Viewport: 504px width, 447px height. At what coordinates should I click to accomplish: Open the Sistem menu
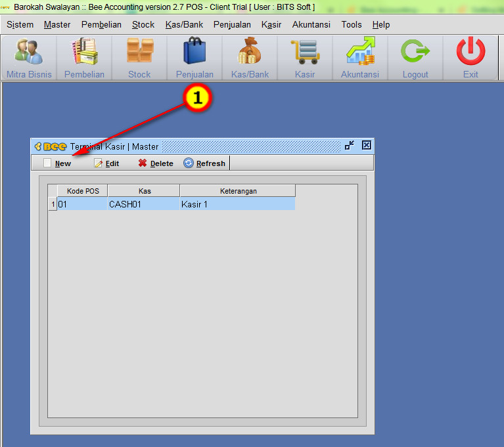coord(20,25)
